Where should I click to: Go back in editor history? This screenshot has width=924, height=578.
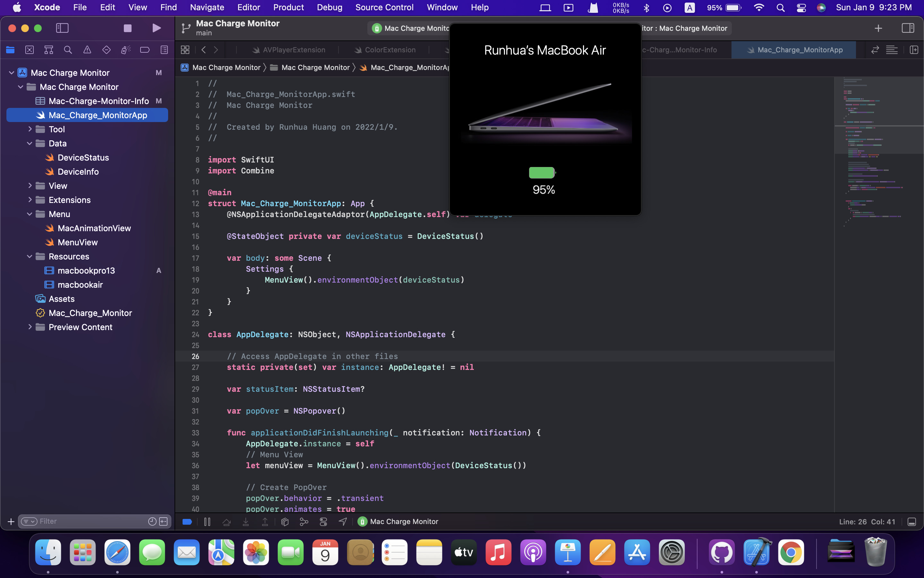203,50
